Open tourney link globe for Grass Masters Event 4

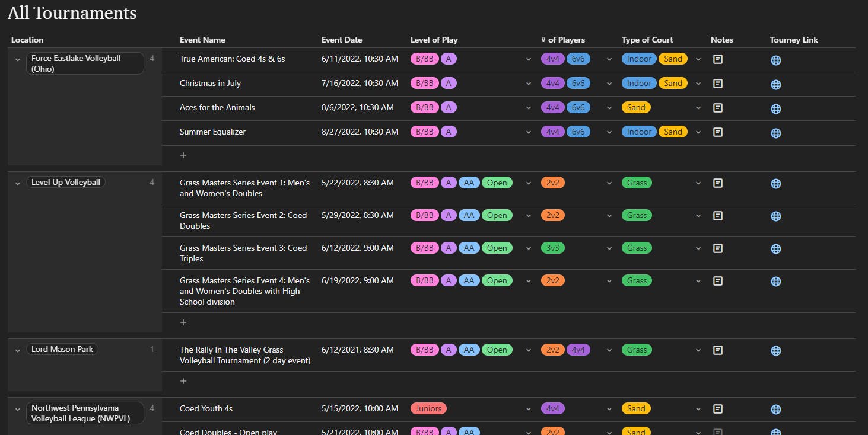[775, 282]
